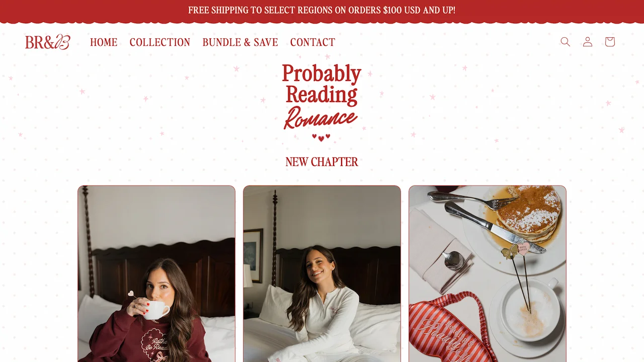Screen dimensions: 644x362
Task: Open the maroon sweatshirt coffee photo
Action: point(156,274)
